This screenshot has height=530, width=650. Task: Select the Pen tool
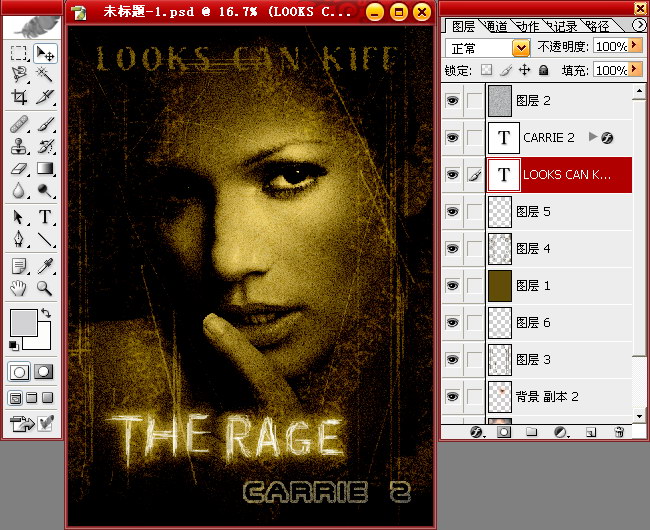[x=18, y=240]
